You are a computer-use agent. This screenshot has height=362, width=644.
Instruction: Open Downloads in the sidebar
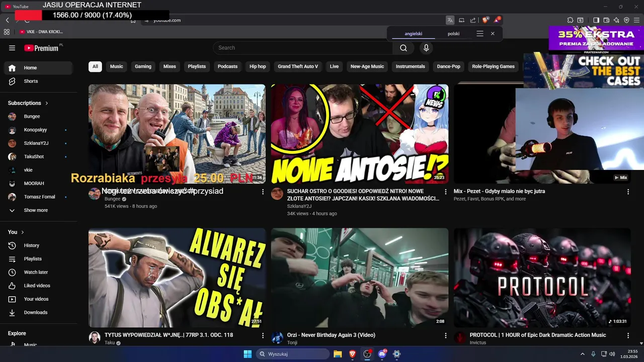coord(39,312)
